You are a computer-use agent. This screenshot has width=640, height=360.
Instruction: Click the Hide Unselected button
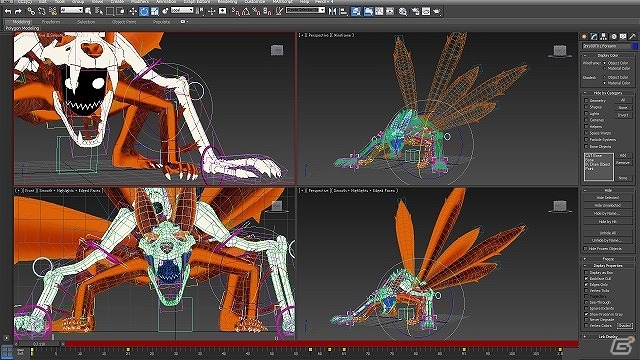pyautogui.click(x=607, y=205)
